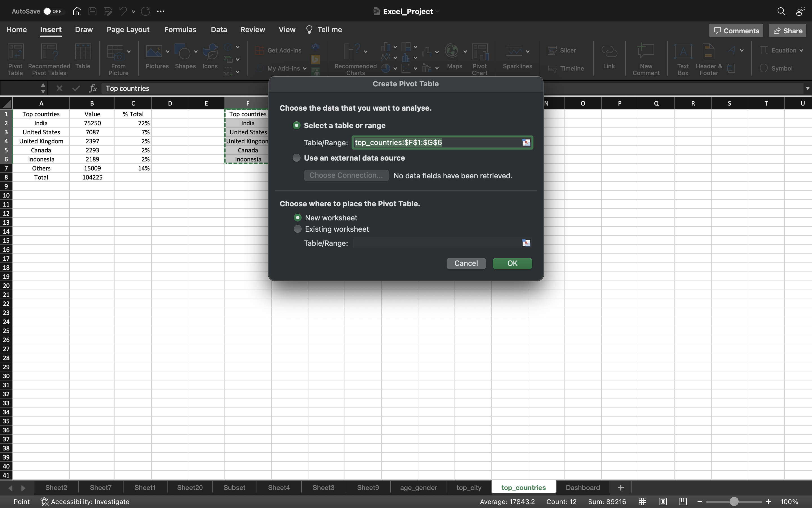Click the Undo arrow icon
812x508 pixels.
pos(123,11)
